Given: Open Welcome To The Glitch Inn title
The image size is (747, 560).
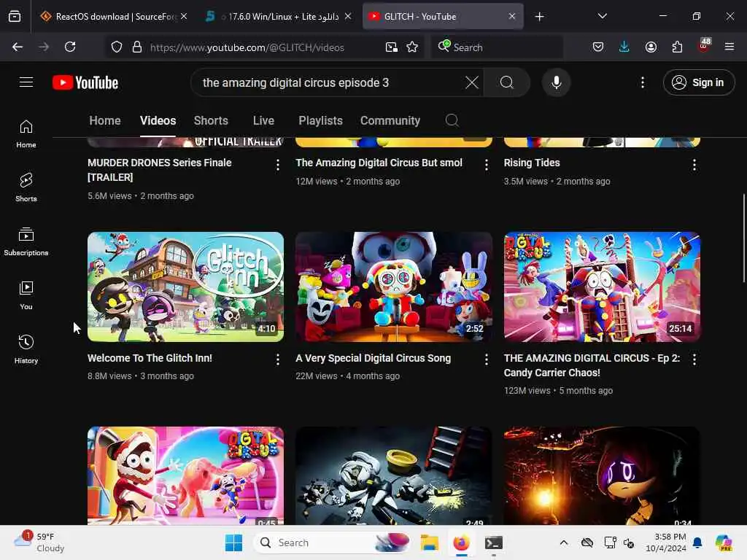Looking at the screenshot, I should click(x=150, y=358).
